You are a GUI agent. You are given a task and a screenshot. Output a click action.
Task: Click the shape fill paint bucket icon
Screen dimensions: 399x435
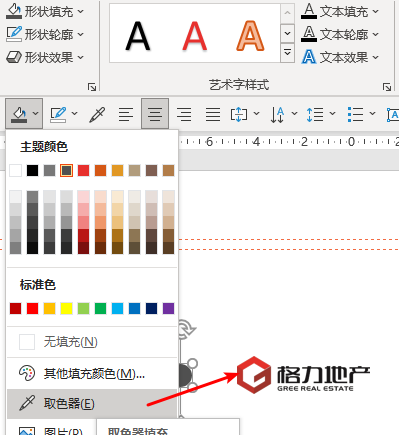tap(19, 114)
